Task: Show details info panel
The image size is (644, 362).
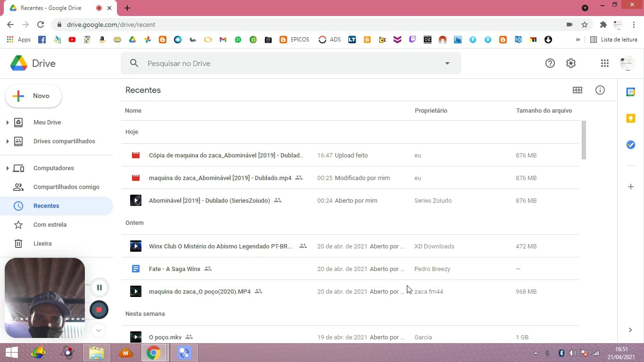Action: [x=600, y=90]
